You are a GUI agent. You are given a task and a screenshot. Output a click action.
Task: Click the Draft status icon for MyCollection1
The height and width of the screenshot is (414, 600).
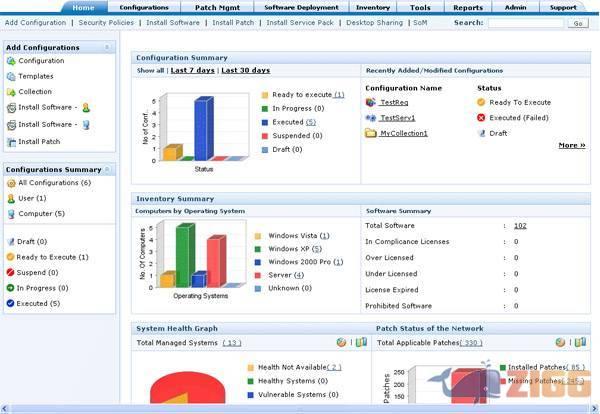[481, 133]
